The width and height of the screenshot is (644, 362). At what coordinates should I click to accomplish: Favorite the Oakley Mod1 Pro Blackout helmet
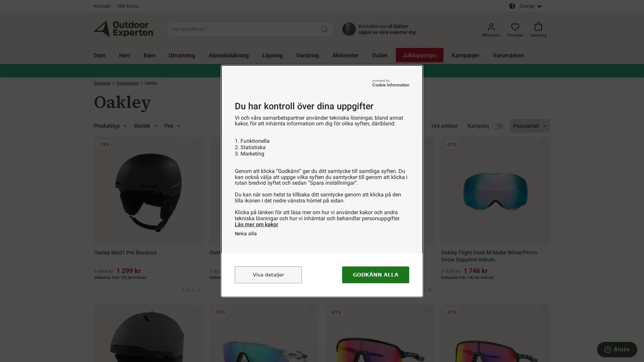point(197,142)
